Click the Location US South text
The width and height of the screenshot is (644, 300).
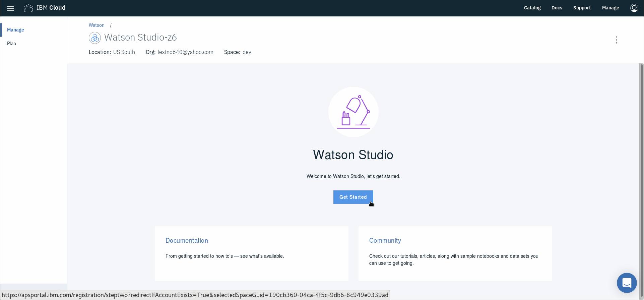tap(112, 52)
